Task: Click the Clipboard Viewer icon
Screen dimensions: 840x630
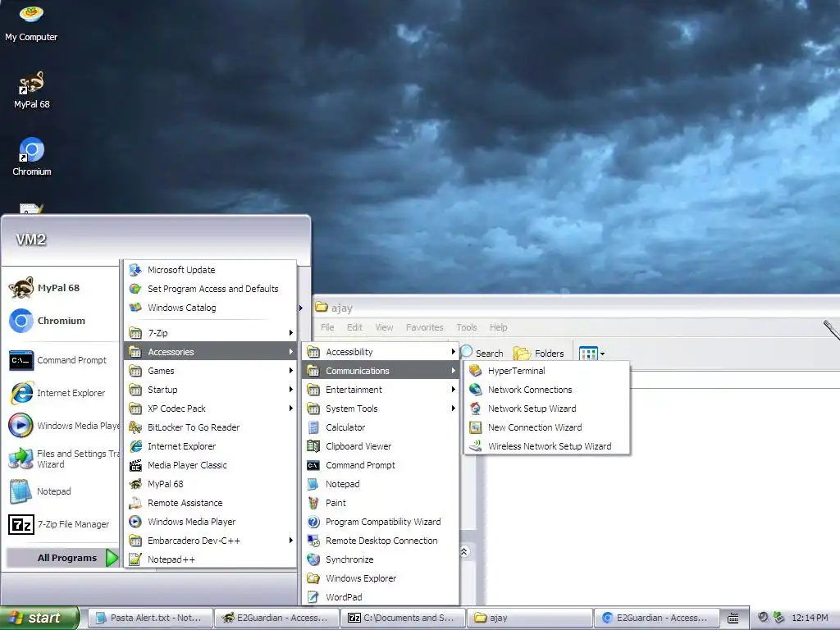Action: tap(313, 445)
